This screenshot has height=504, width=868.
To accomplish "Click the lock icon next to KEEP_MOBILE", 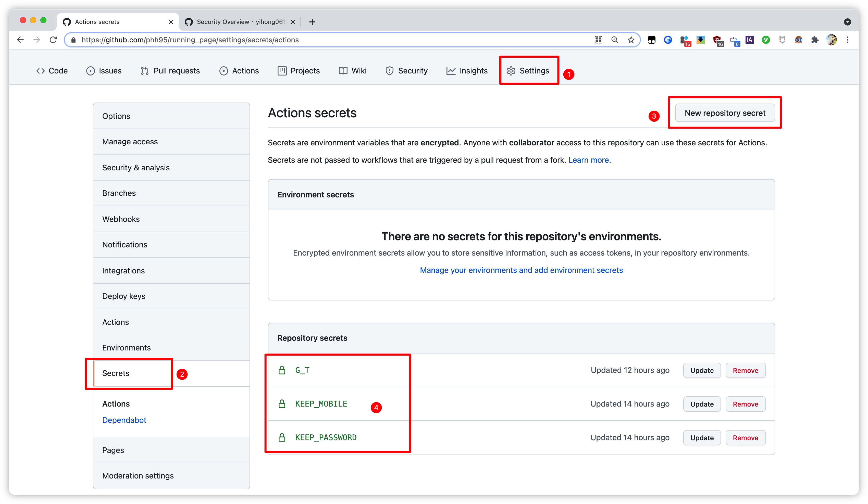I will tap(282, 403).
